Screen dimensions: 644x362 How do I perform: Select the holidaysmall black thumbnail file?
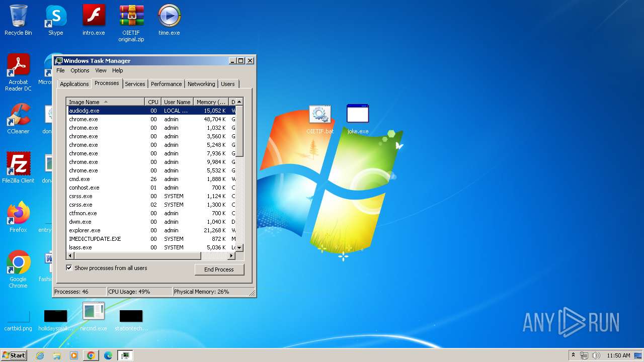tap(55, 320)
